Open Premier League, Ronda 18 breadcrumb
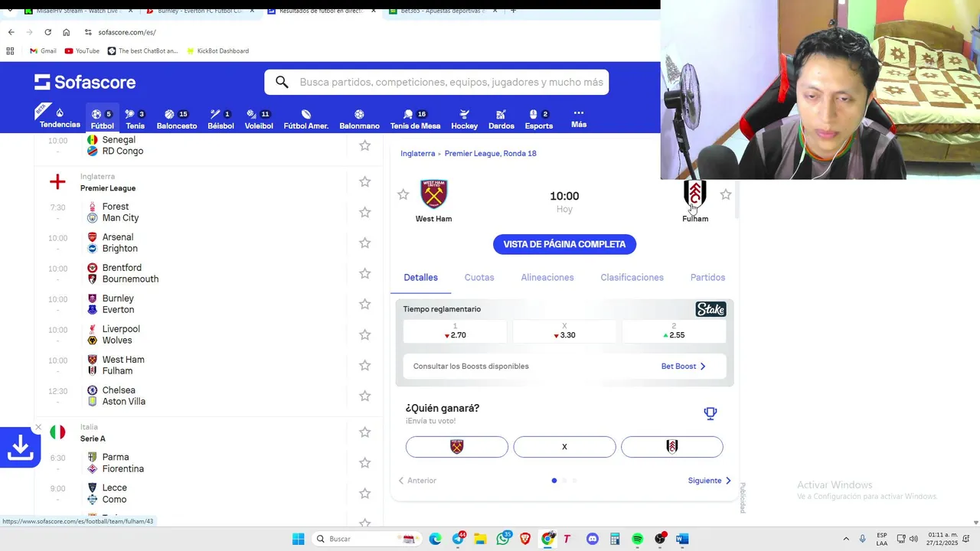The height and width of the screenshot is (551, 980). (x=490, y=153)
